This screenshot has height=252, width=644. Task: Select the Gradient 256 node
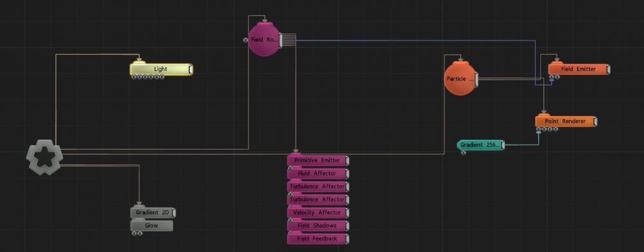coord(480,145)
